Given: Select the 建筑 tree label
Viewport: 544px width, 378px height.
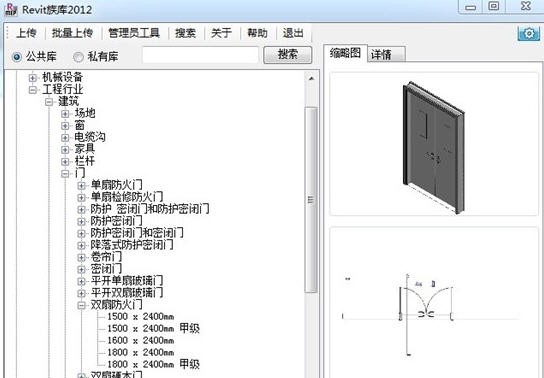Looking at the screenshot, I should click(69, 101).
